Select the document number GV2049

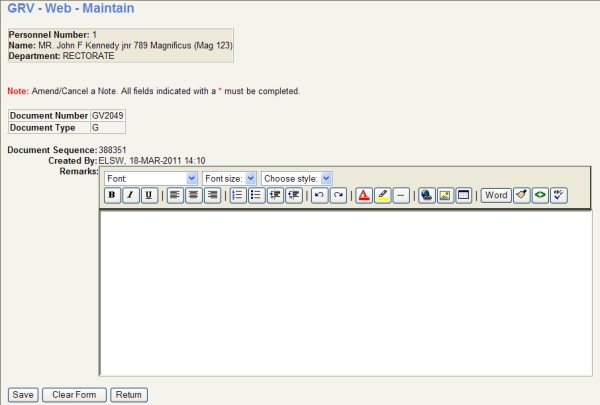(x=108, y=116)
